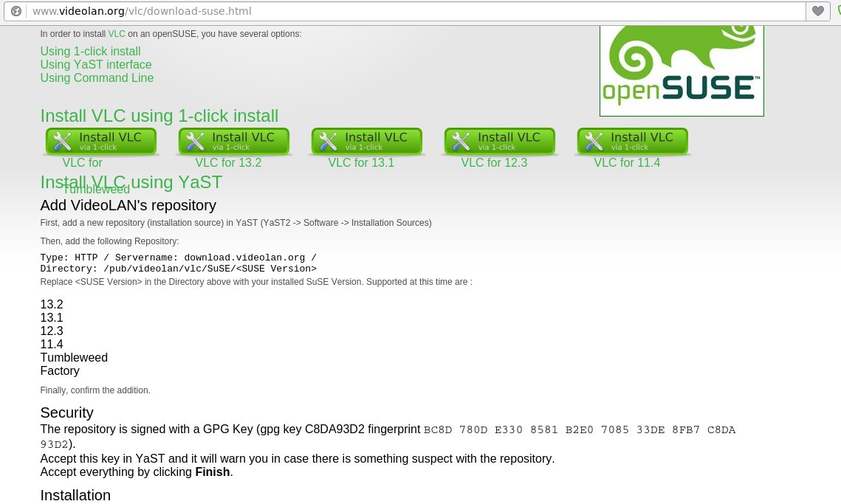Click the Install VLC button for Tumbleweed
This screenshot has width=841, height=504.
pyautogui.click(x=101, y=141)
